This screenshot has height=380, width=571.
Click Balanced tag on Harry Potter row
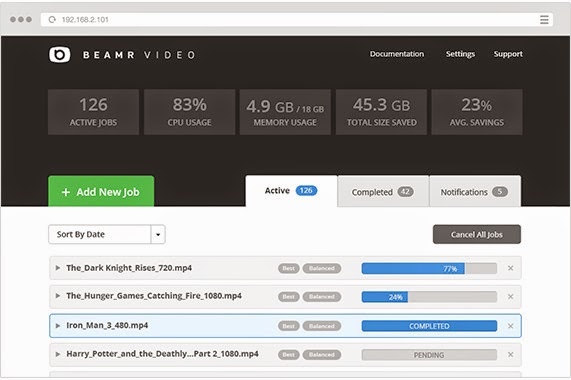coord(322,355)
